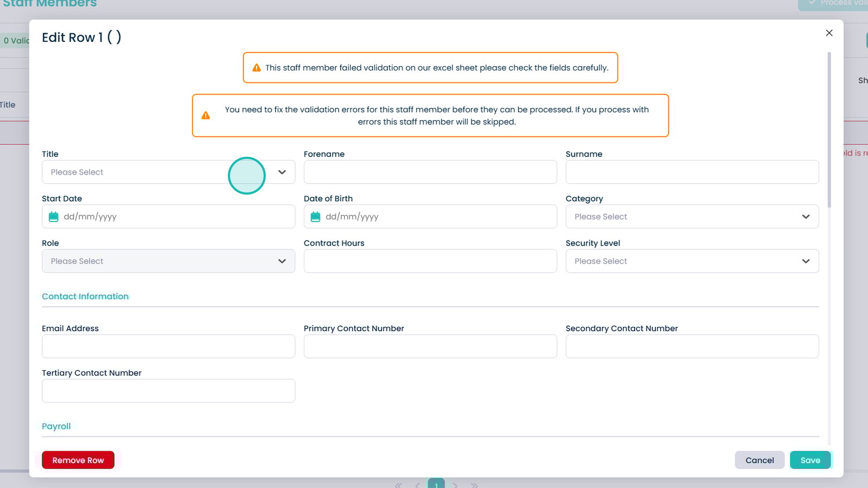Focus the Forename input field
Image resolution: width=868 pixels, height=488 pixels.
430,172
